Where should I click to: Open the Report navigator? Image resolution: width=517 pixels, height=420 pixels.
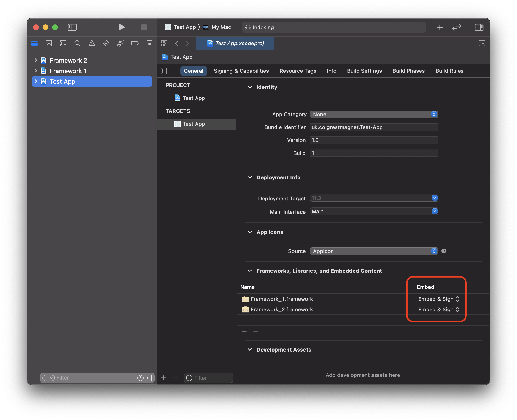pyautogui.click(x=149, y=43)
